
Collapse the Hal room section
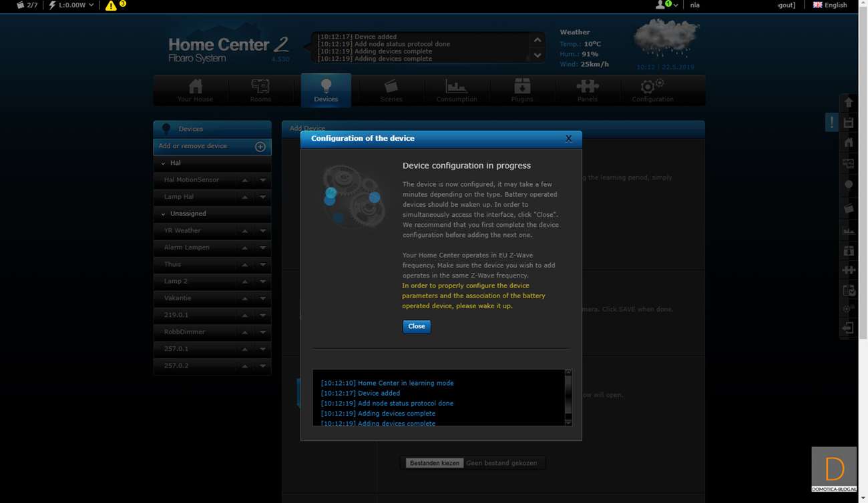(x=164, y=163)
